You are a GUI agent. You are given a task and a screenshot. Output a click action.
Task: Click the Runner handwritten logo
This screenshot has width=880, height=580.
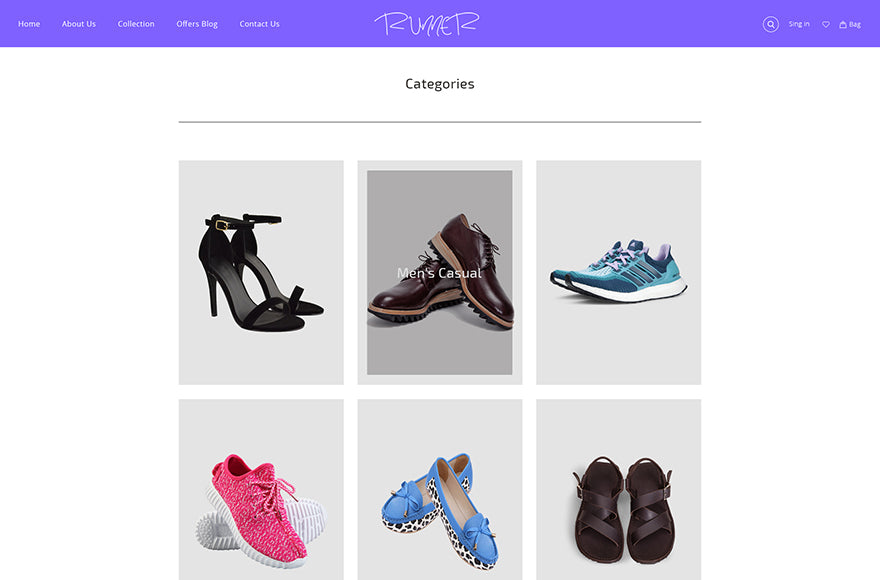point(427,24)
